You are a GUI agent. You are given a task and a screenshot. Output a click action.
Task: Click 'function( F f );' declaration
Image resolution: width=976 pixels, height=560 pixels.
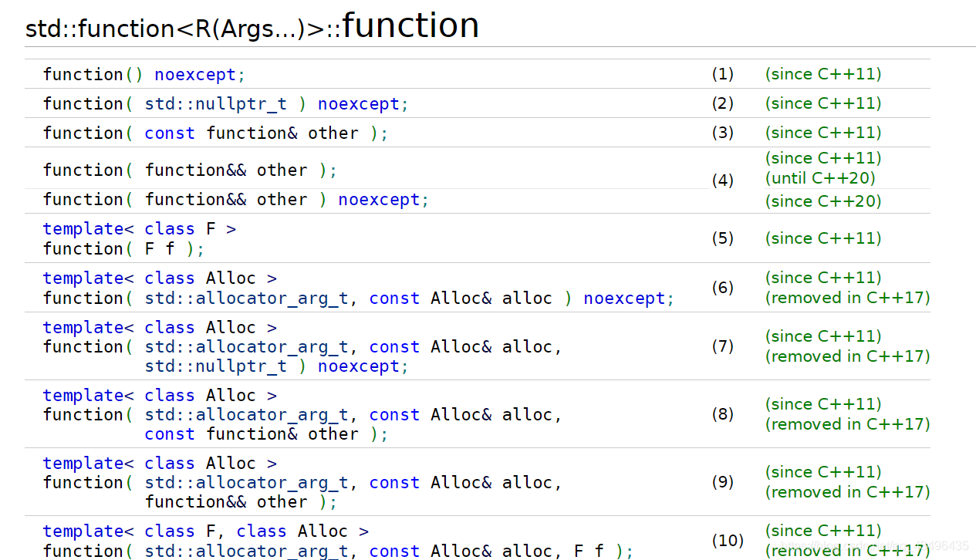123,249
